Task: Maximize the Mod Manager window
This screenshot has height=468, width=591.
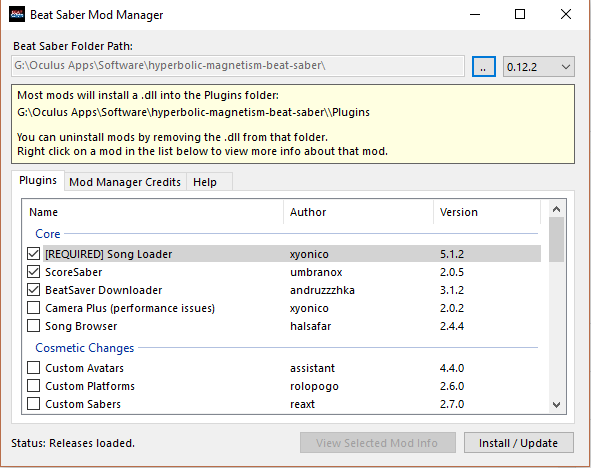Action: point(520,14)
